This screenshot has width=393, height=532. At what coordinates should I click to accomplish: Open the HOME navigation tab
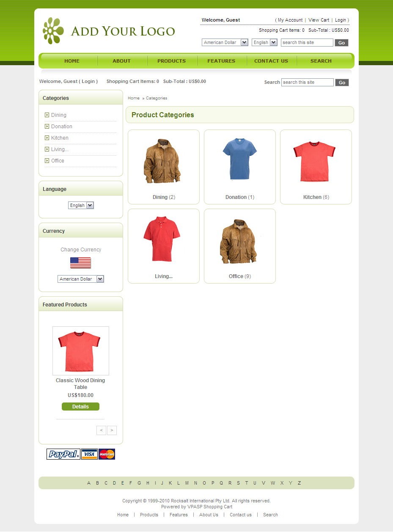[x=72, y=61]
